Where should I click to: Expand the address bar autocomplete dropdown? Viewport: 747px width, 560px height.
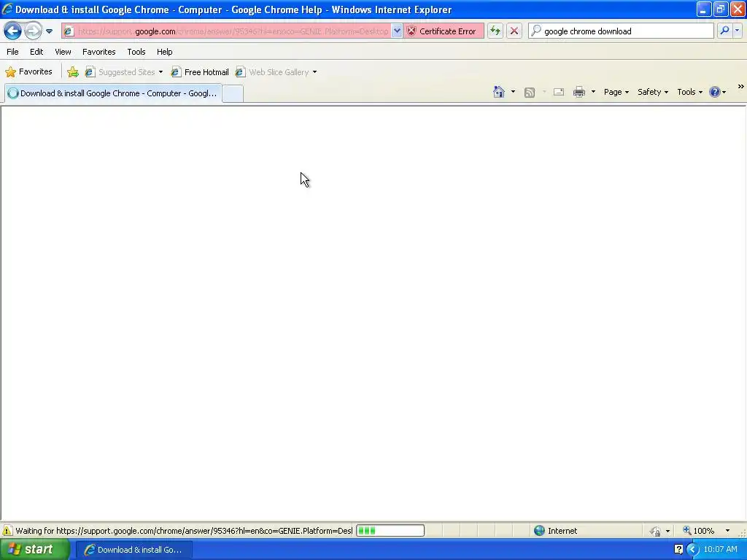(x=397, y=31)
